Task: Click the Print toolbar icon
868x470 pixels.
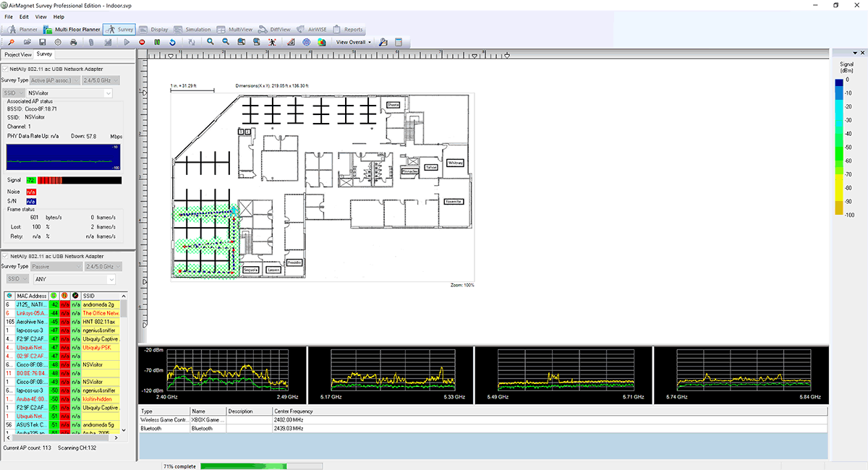Action: pyautogui.click(x=72, y=42)
